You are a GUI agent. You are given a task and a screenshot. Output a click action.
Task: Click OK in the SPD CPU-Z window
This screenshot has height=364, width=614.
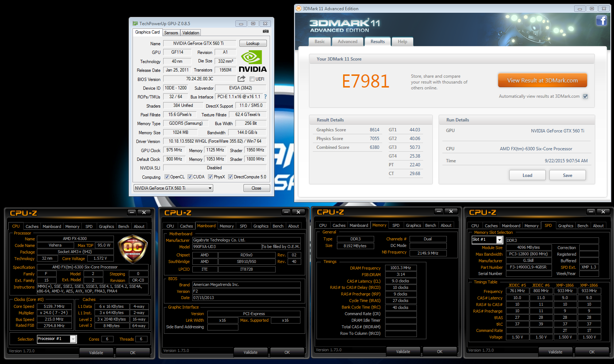pos(592,352)
